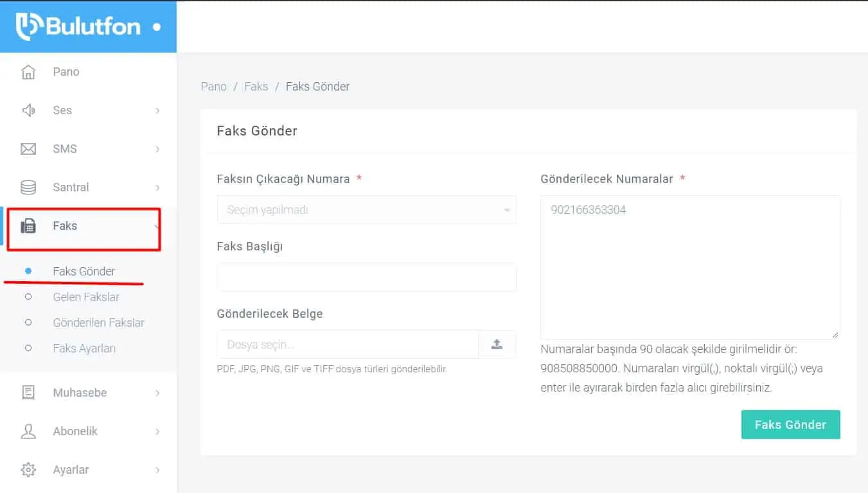Screen dimensions: 868x493
Task: Open the Ses menu item
Action: pyautogui.click(x=88, y=110)
